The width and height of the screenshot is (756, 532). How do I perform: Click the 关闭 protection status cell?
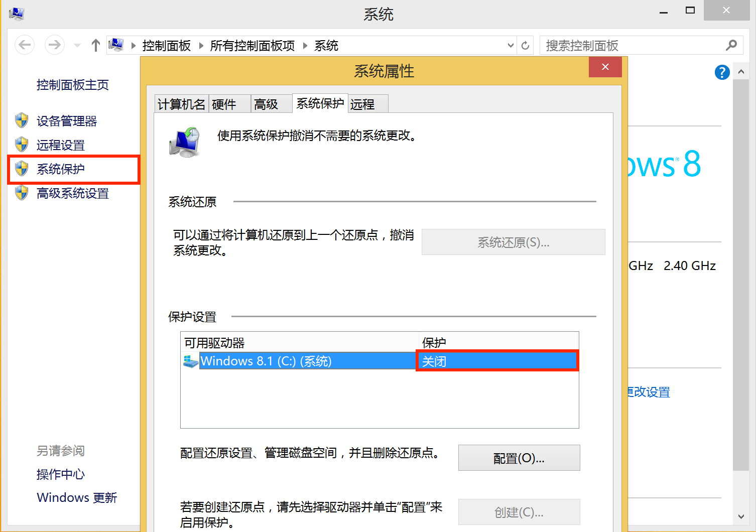pos(497,361)
